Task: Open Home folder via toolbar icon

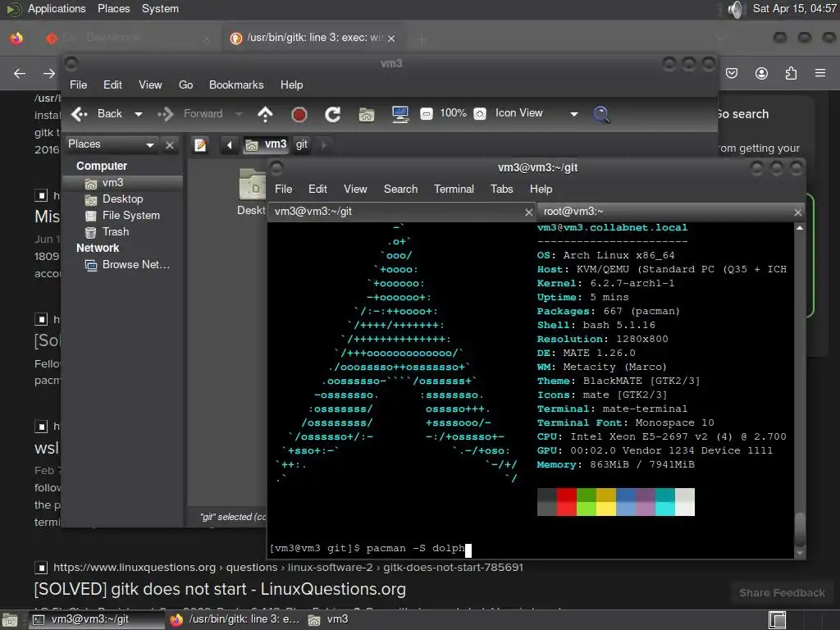Action: (x=367, y=114)
